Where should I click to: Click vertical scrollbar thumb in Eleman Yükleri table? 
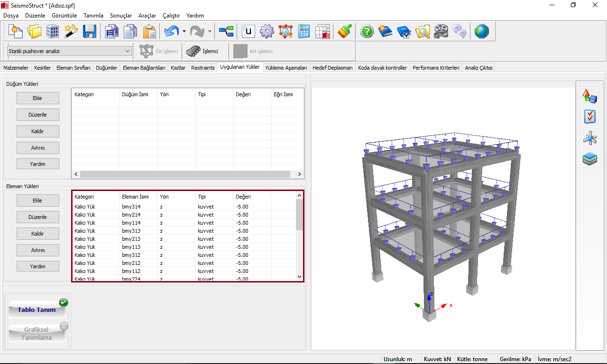(299, 214)
